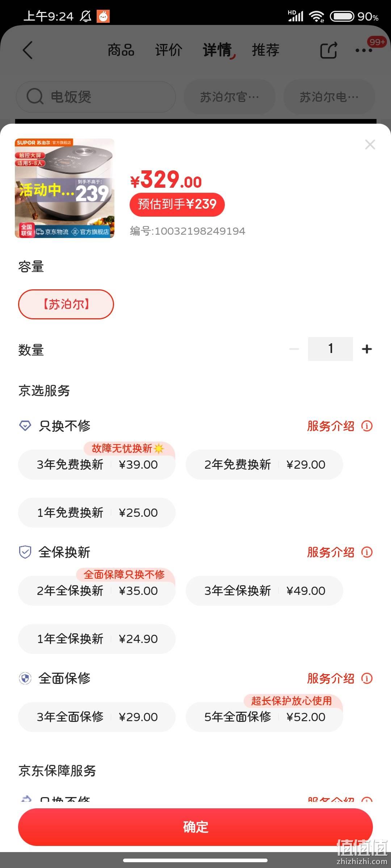Open info icon for 只换不修 service
Viewport: 391px width, 868px height.
click(367, 426)
